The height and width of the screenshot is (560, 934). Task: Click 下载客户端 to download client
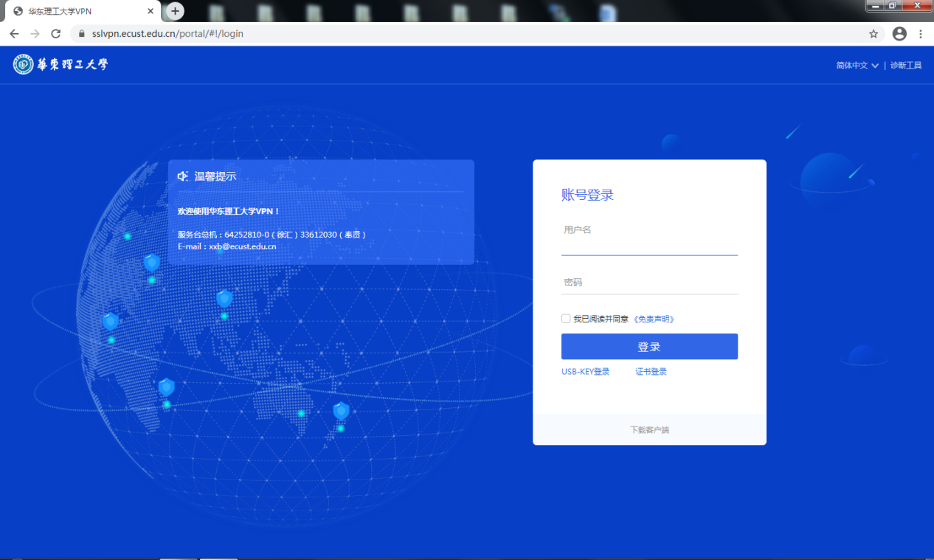[649, 430]
